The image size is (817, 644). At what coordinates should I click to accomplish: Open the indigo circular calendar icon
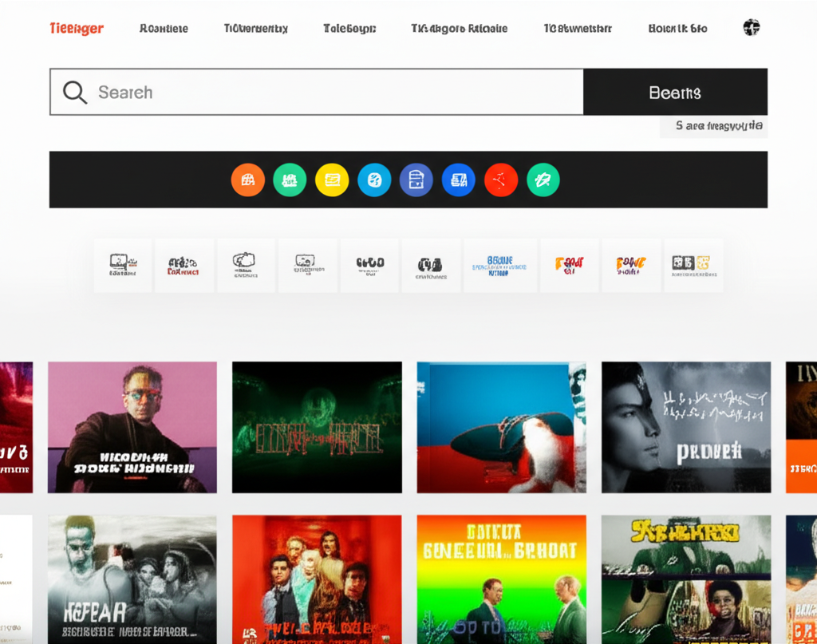click(416, 180)
